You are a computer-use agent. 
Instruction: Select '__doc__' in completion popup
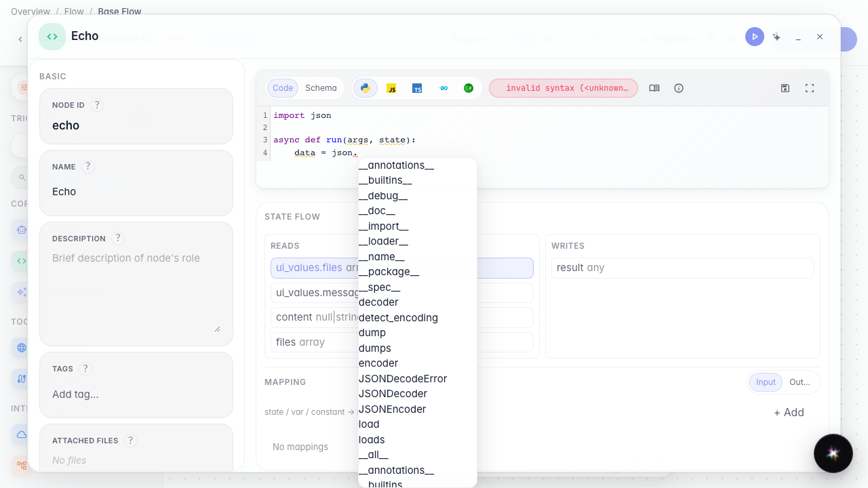tap(417, 211)
